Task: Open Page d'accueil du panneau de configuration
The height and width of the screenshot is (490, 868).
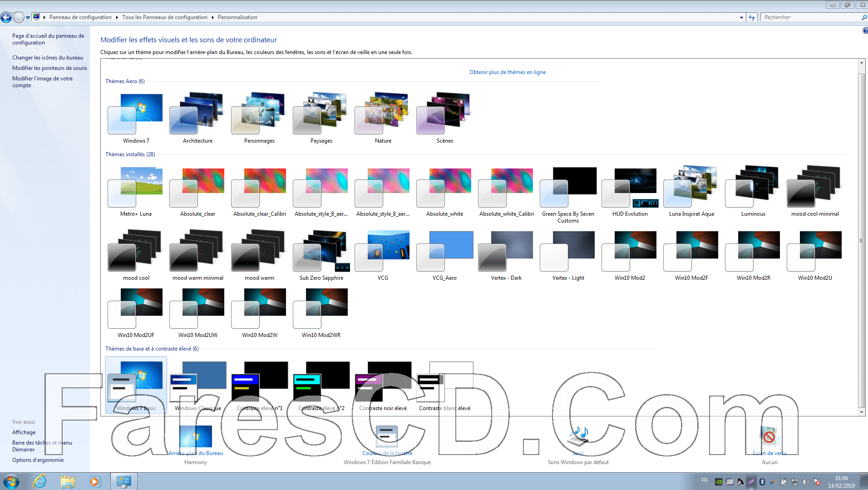Action: pyautogui.click(x=48, y=39)
